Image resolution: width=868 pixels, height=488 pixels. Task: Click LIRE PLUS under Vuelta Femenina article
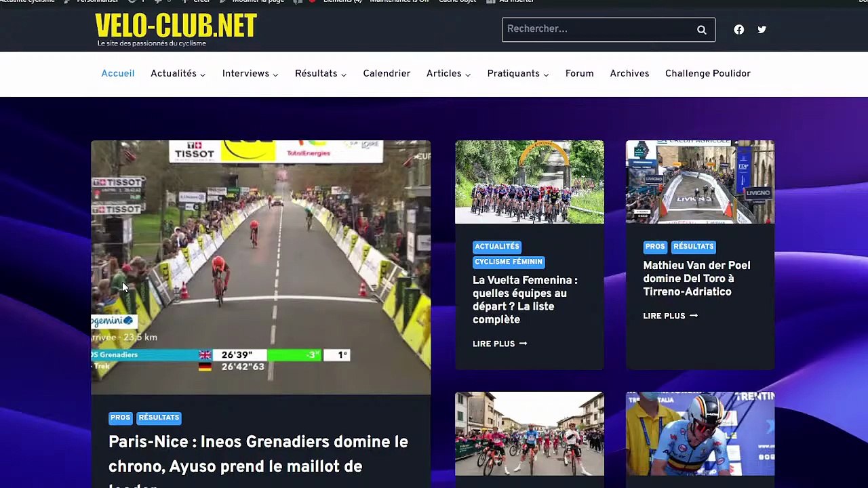[500, 344]
